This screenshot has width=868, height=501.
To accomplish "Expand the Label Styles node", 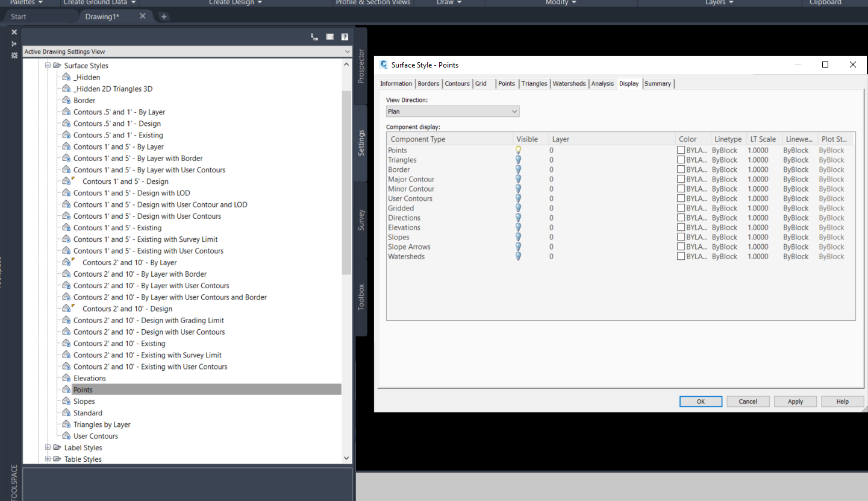I will tap(48, 447).
